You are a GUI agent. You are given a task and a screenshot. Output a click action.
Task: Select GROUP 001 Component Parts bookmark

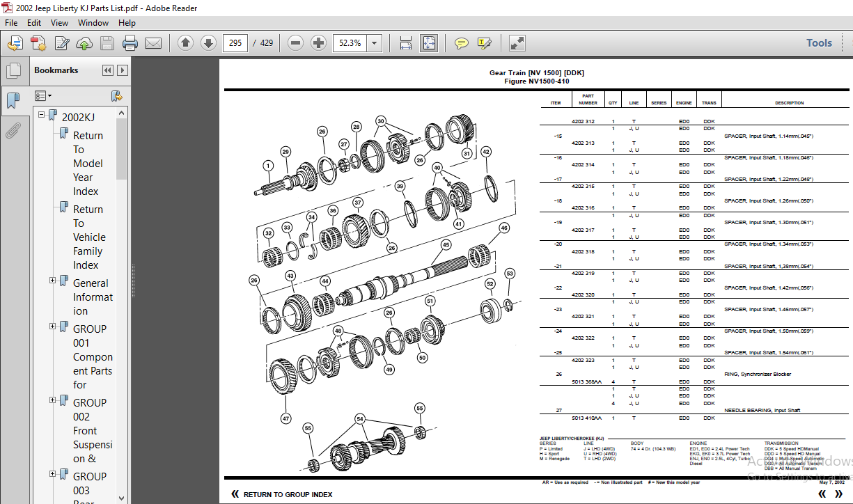point(93,356)
